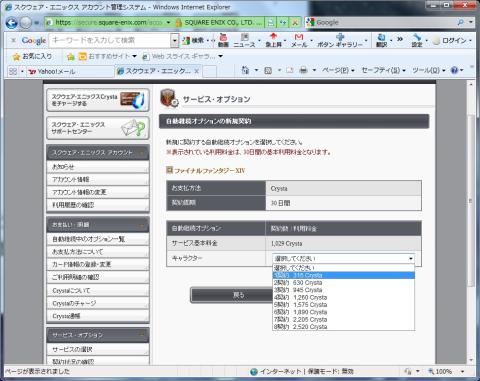Image resolution: width=480 pixels, height=381 pixels.
Task: Click the compatibility view icon in address bar
Action: pyautogui.click(x=271, y=22)
